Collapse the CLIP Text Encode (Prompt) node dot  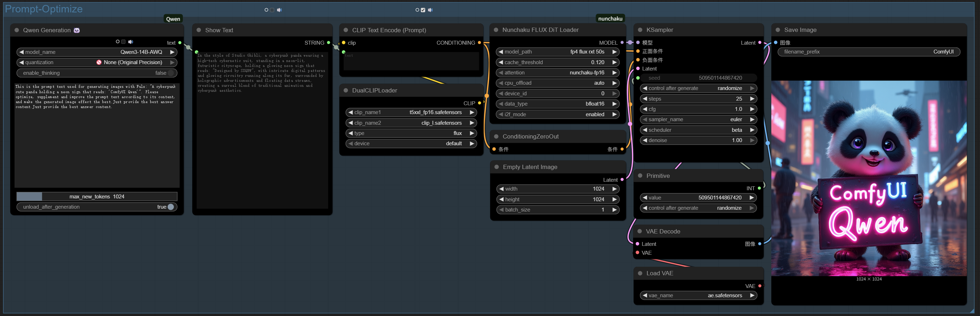pyautogui.click(x=346, y=30)
